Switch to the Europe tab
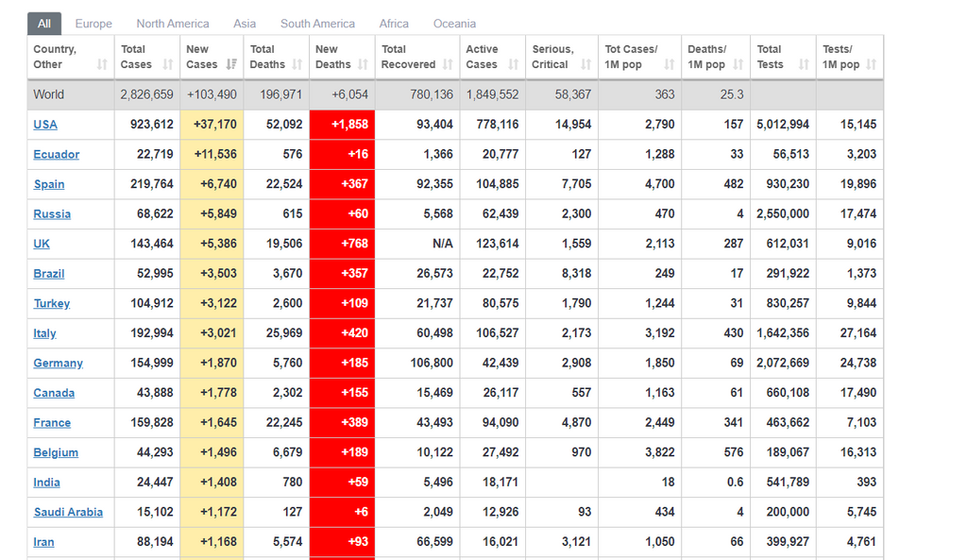 (93, 24)
